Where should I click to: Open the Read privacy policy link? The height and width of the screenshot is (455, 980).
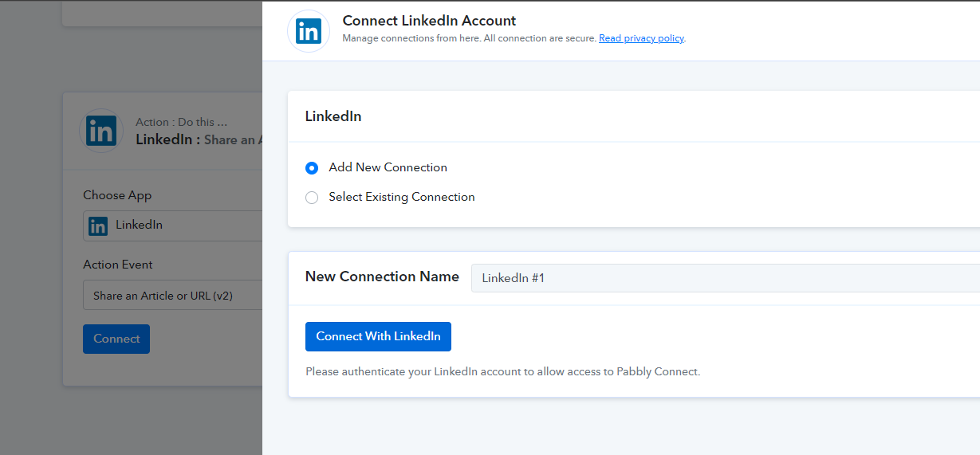[x=641, y=38]
